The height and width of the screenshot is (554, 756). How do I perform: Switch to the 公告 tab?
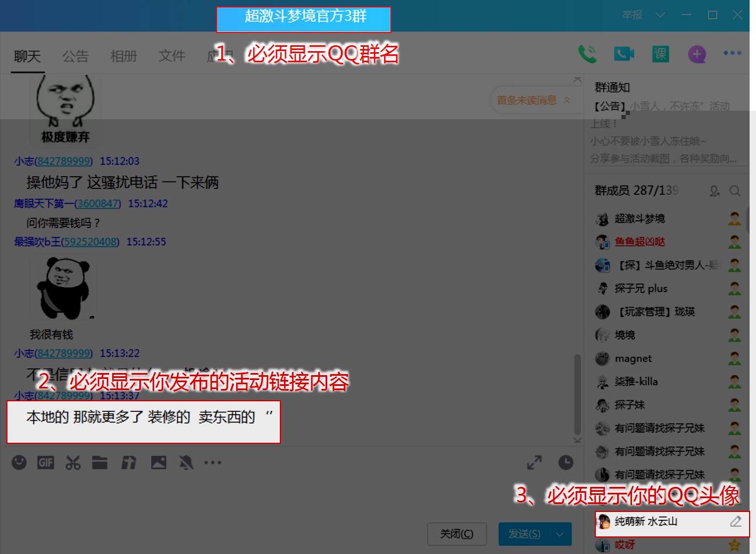[75, 56]
